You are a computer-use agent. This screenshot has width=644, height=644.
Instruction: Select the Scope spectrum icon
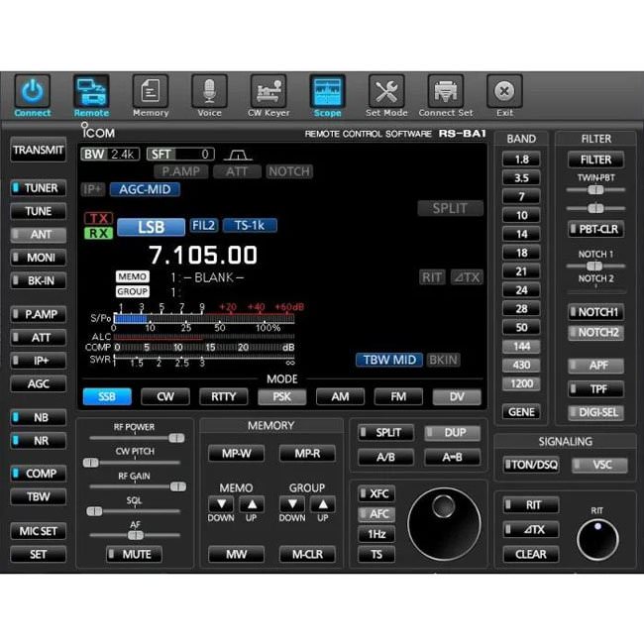[327, 92]
